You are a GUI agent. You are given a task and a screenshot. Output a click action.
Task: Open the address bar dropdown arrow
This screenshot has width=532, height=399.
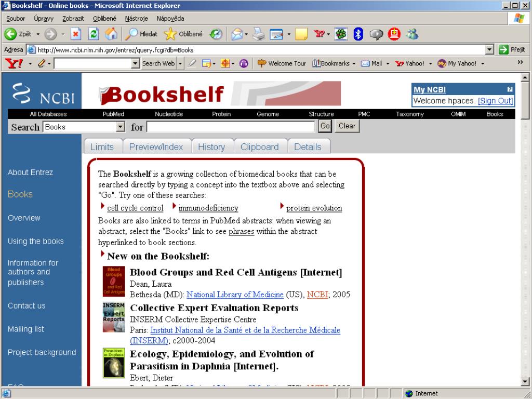click(x=489, y=50)
